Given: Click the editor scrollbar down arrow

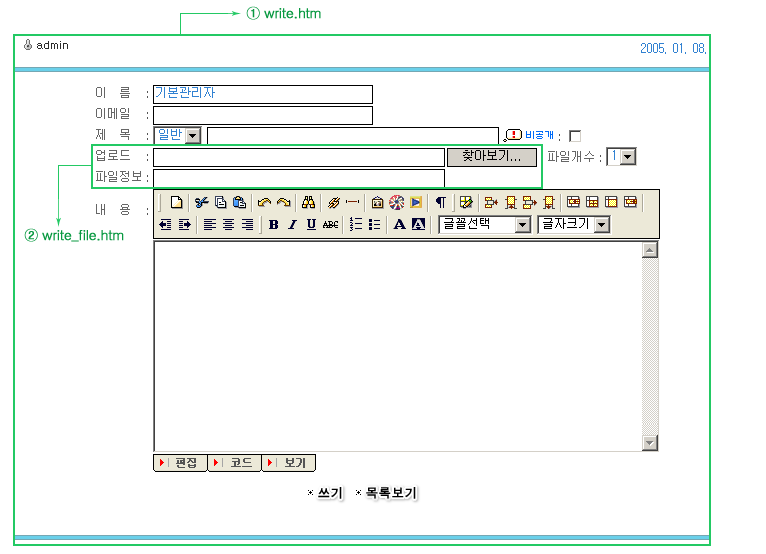Looking at the screenshot, I should click(x=650, y=443).
